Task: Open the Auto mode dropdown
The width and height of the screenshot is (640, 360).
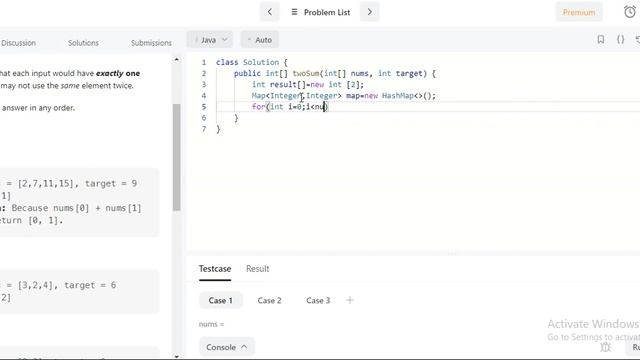Action: pos(260,40)
